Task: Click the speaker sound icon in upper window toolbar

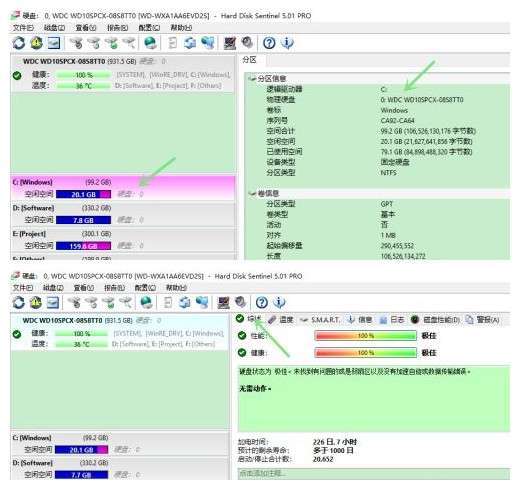Action: pos(247,43)
